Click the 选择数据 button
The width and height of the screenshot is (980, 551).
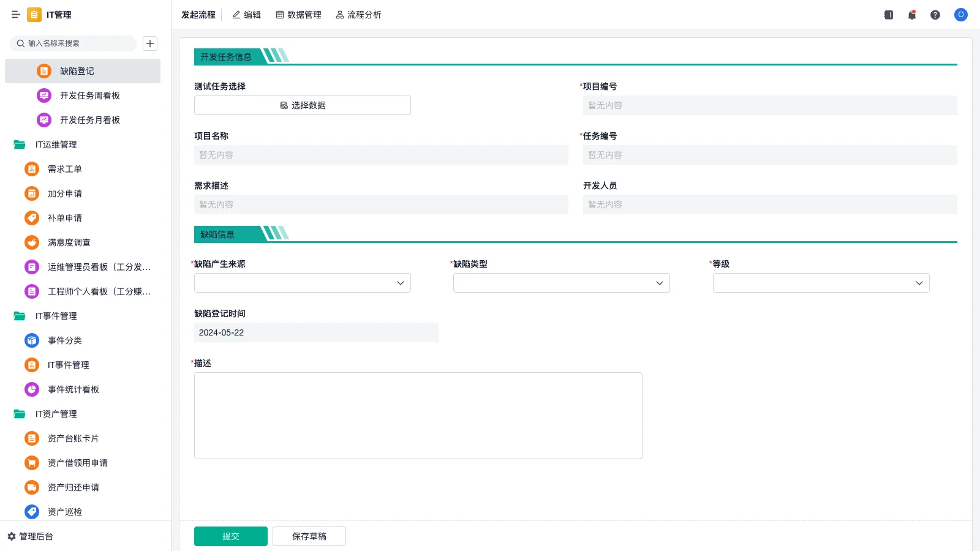[302, 105]
